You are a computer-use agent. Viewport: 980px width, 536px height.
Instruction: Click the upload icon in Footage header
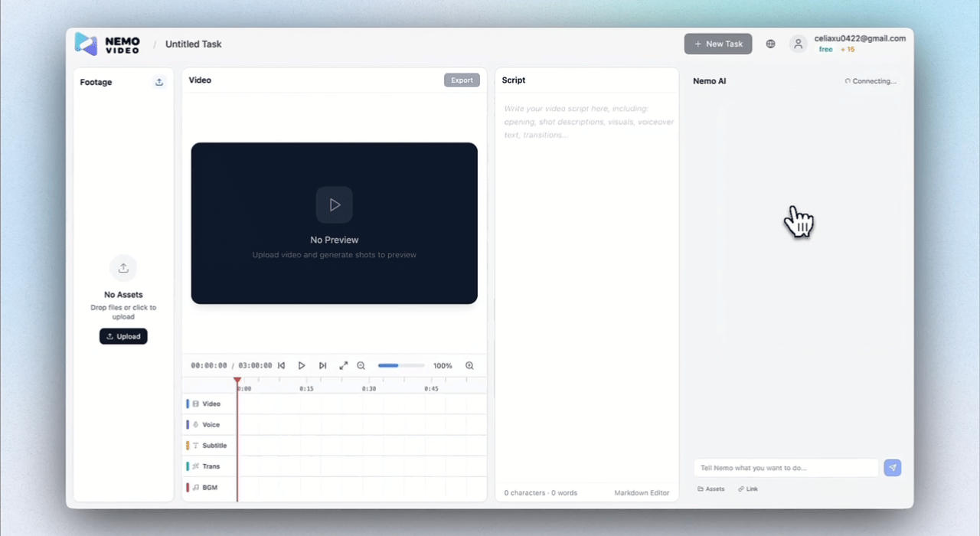click(x=159, y=82)
